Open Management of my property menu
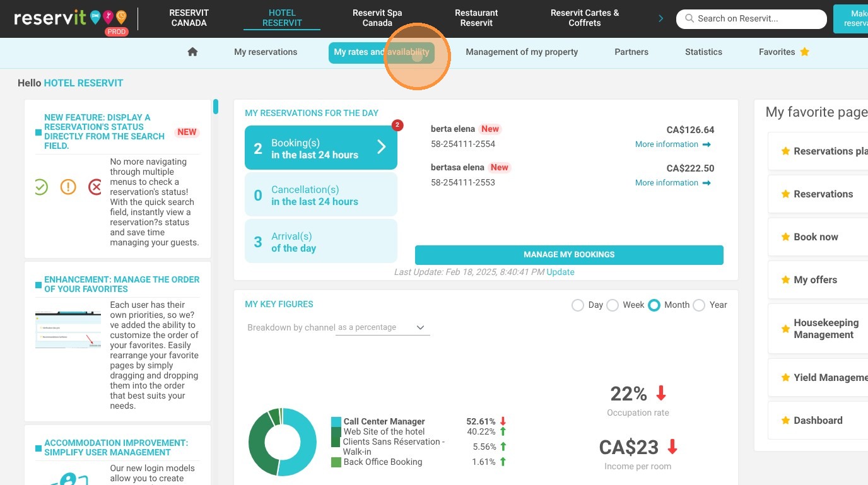Viewport: 868px width, 485px height. click(x=522, y=52)
